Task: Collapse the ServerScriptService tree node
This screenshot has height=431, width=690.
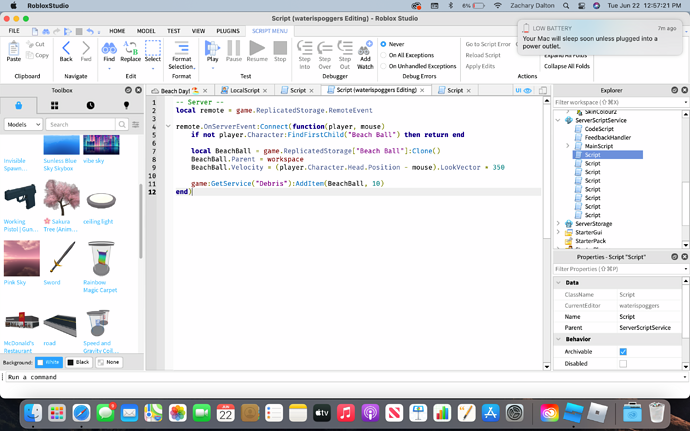Action: tap(558, 120)
